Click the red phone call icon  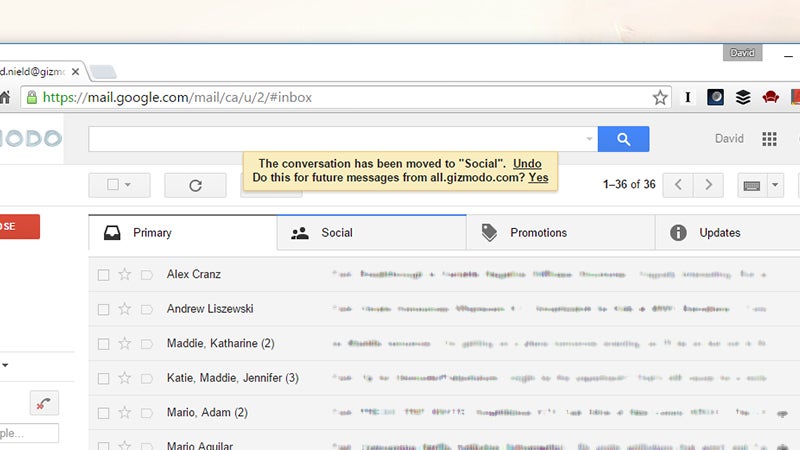click(x=44, y=404)
